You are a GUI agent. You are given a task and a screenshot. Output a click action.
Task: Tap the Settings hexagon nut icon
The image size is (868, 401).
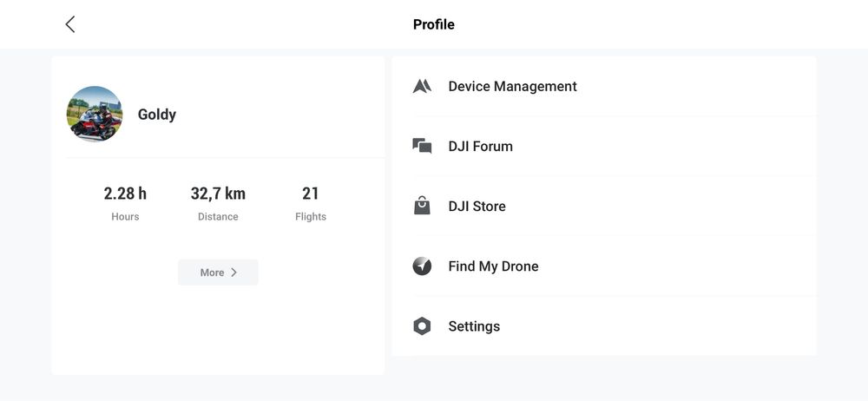point(422,325)
